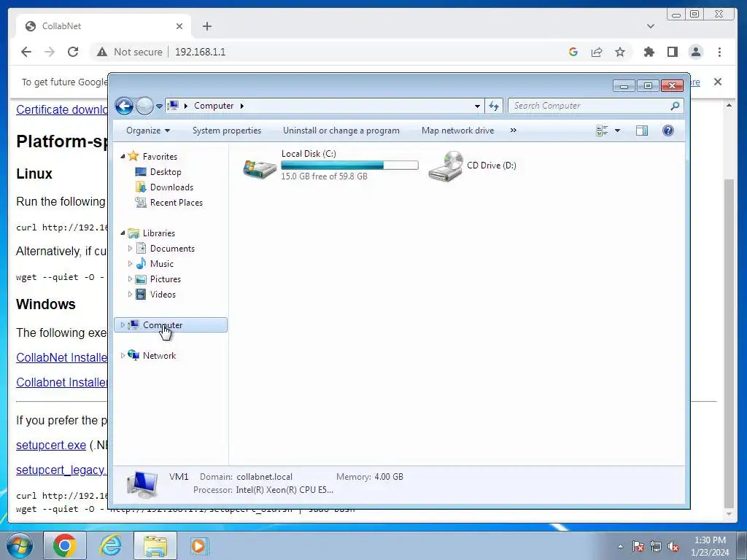Click the Not secure warning in Chrome
Screen dimensions: 747x560
coord(130,52)
